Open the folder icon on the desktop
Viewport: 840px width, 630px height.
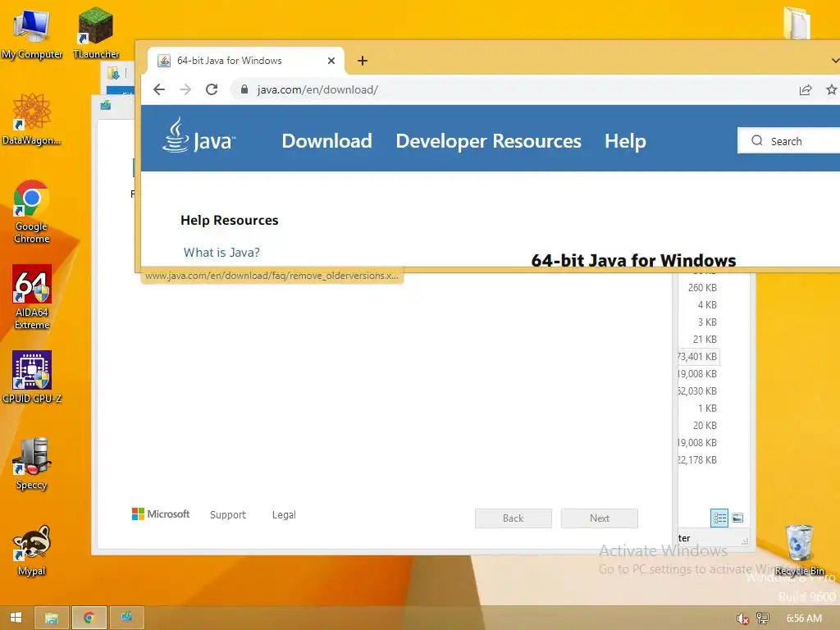click(x=797, y=23)
